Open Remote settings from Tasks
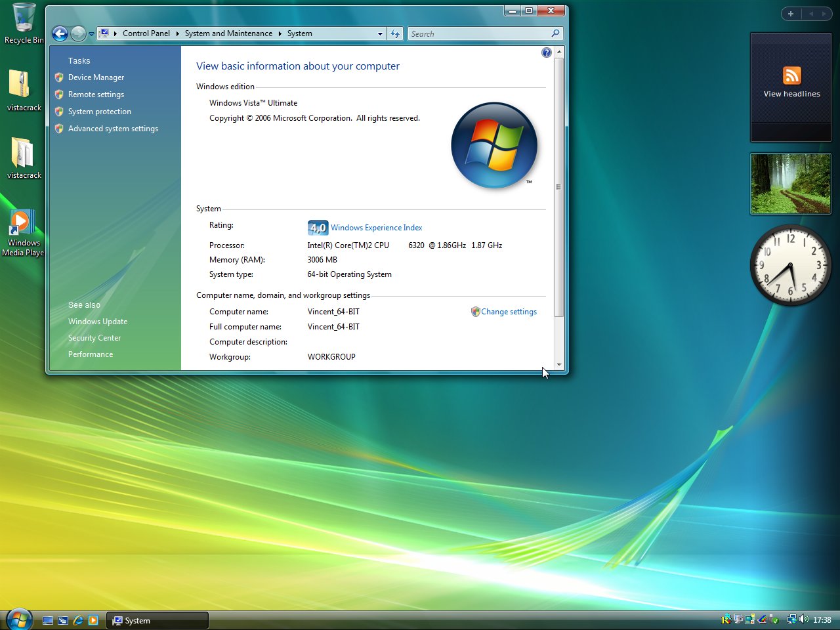Image resolution: width=840 pixels, height=630 pixels. coord(96,94)
